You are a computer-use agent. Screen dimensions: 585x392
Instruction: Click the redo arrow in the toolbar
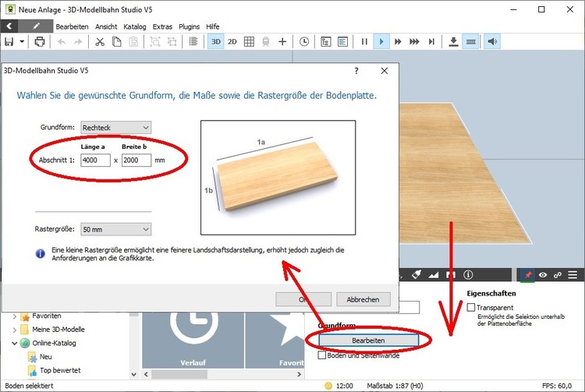[x=77, y=42]
